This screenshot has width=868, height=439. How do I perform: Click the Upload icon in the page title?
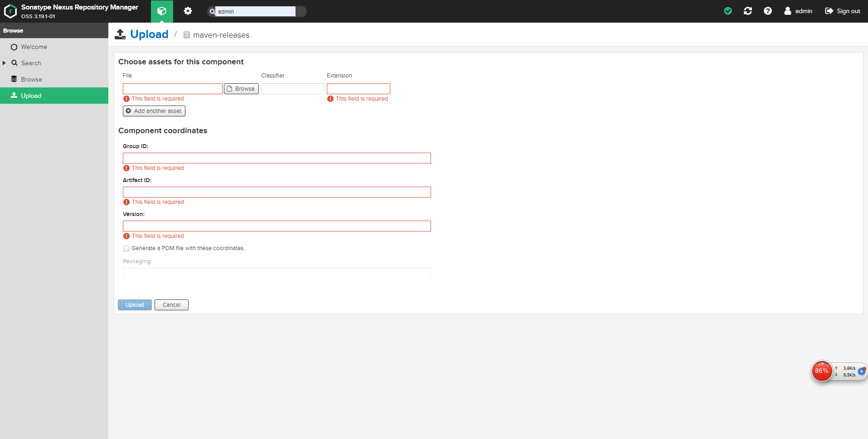tap(120, 34)
